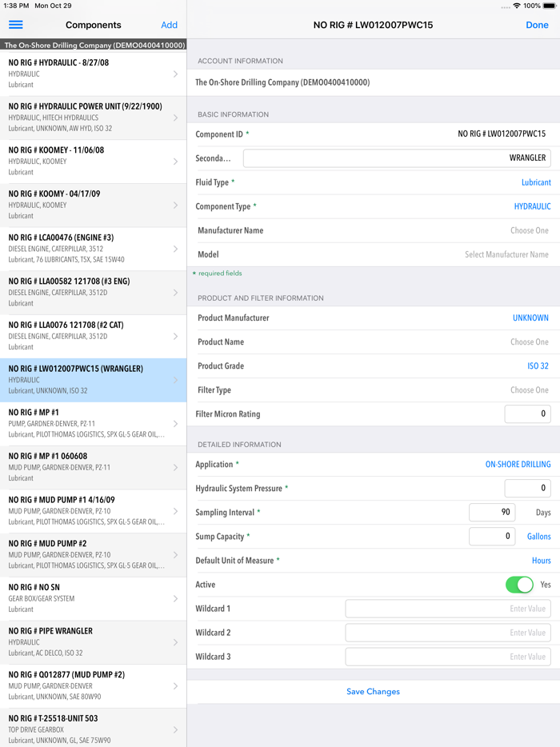Click the Sampling Interval number field
Viewport: 560px width, 747px height.
tap(492, 513)
